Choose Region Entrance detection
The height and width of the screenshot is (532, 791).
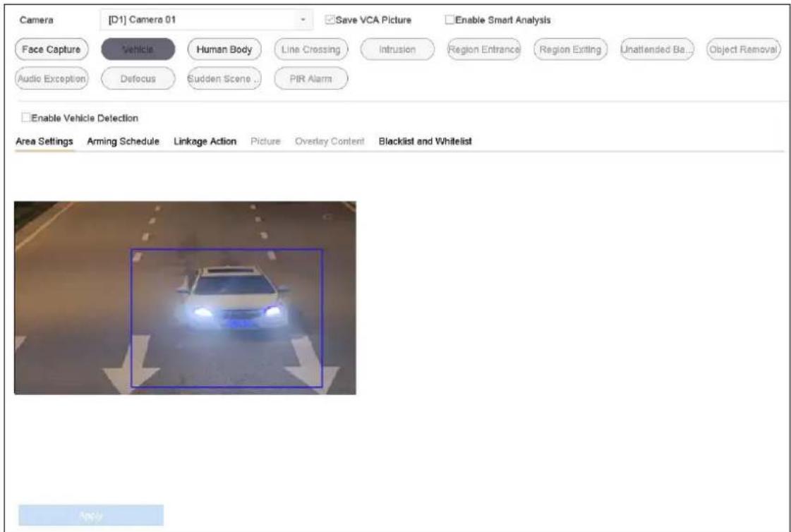pos(484,49)
